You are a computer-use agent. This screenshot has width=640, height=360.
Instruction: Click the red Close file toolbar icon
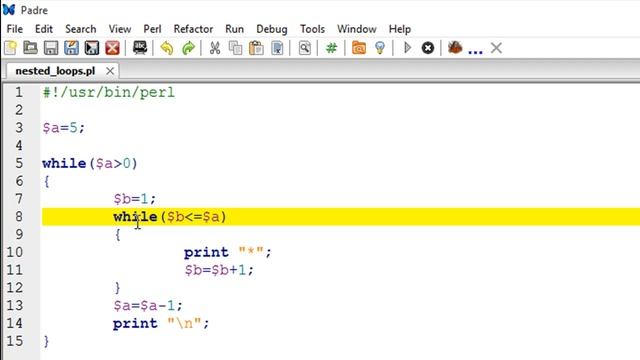pos(112,48)
